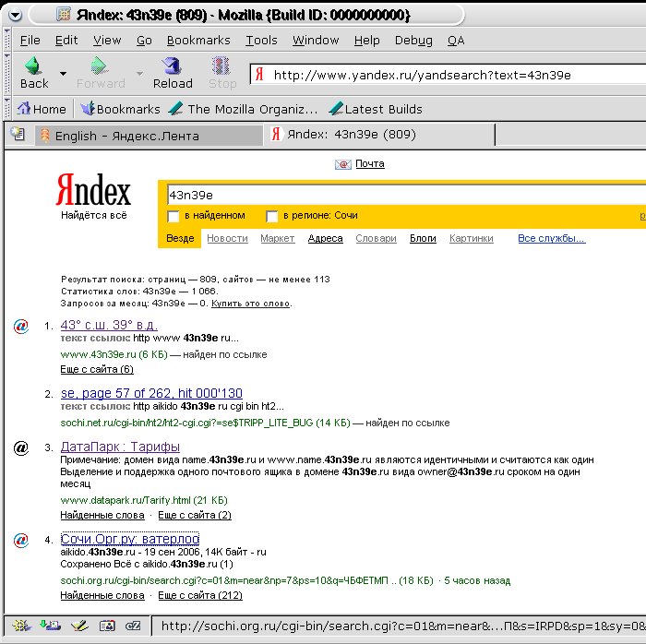Image resolution: width=646 pixels, height=644 pixels.
Task: Open the QA menu
Action: pos(456,41)
